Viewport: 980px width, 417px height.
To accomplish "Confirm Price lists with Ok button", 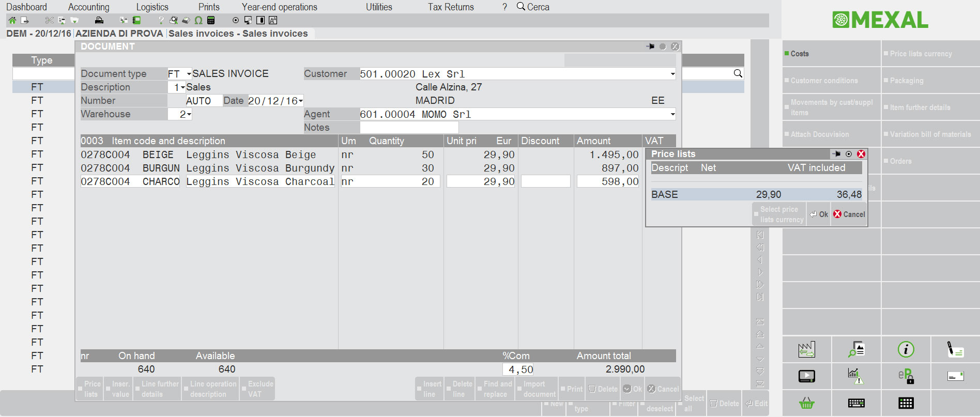I will tap(819, 214).
